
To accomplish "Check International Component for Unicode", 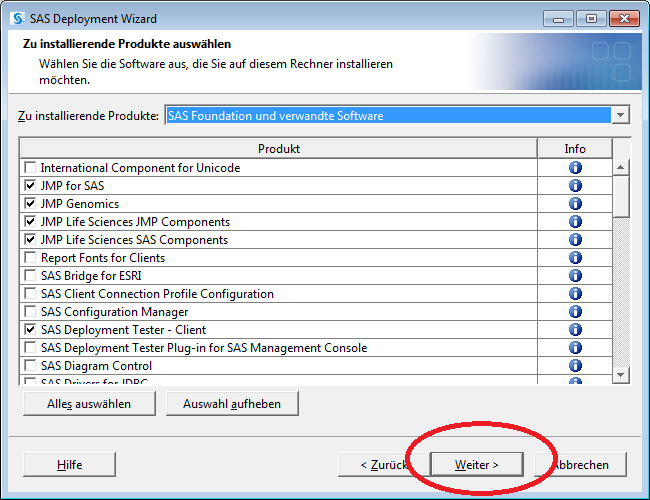I will click(x=30, y=167).
